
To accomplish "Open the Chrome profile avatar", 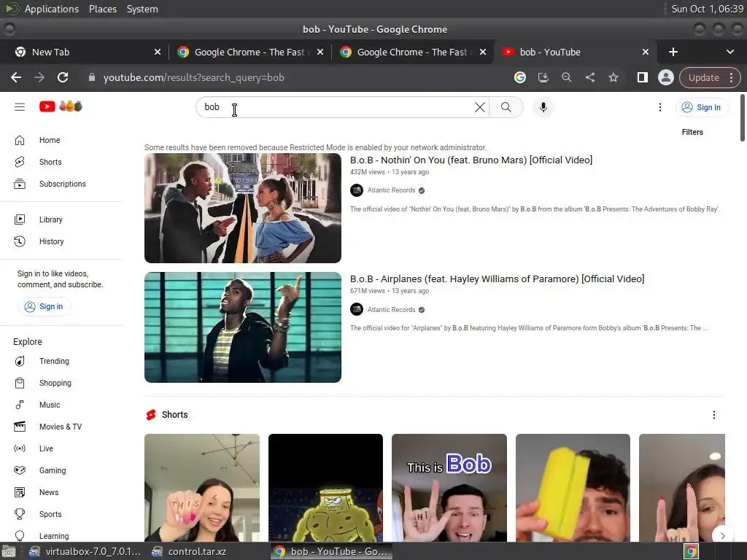I will [665, 77].
